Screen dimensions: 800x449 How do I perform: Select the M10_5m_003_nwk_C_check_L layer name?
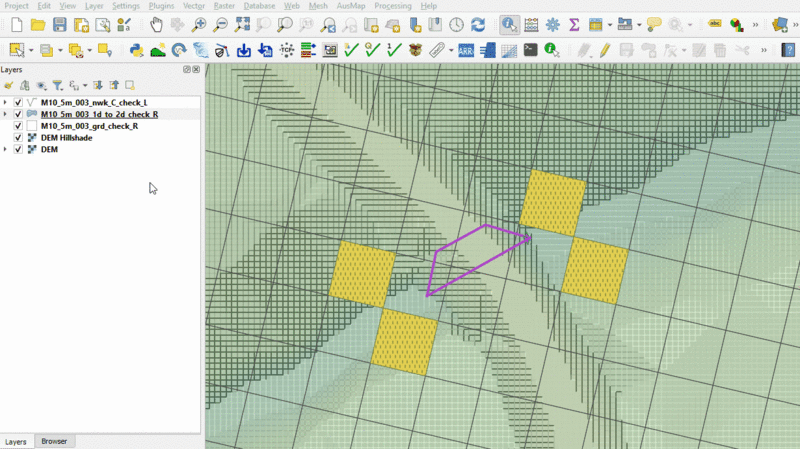(x=94, y=102)
